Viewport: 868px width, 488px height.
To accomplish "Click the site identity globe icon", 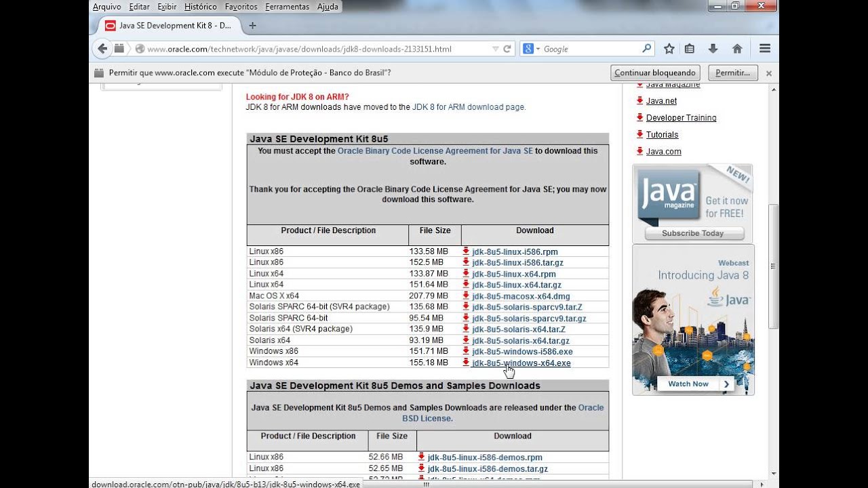I will point(140,49).
